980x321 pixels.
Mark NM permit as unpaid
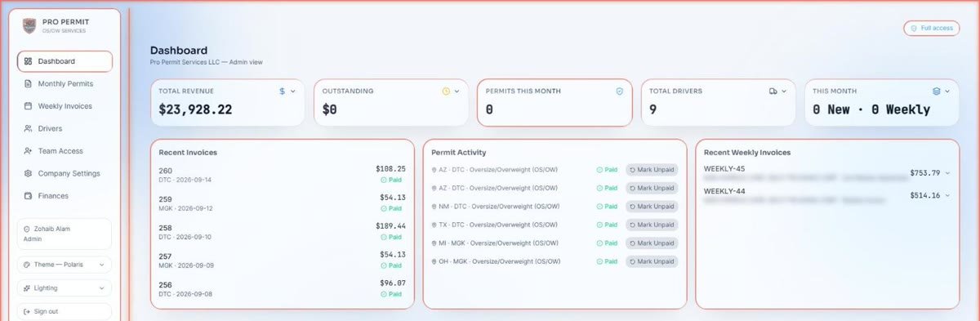pyautogui.click(x=652, y=207)
